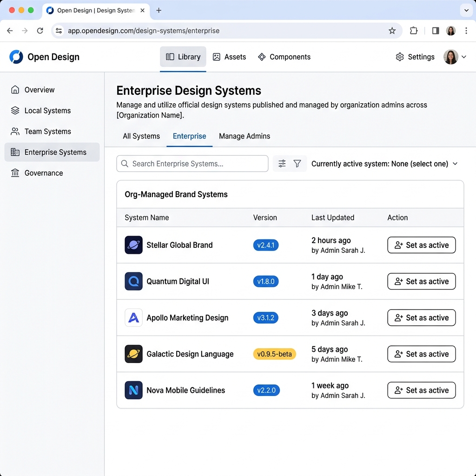Reload the page

pos(40,31)
